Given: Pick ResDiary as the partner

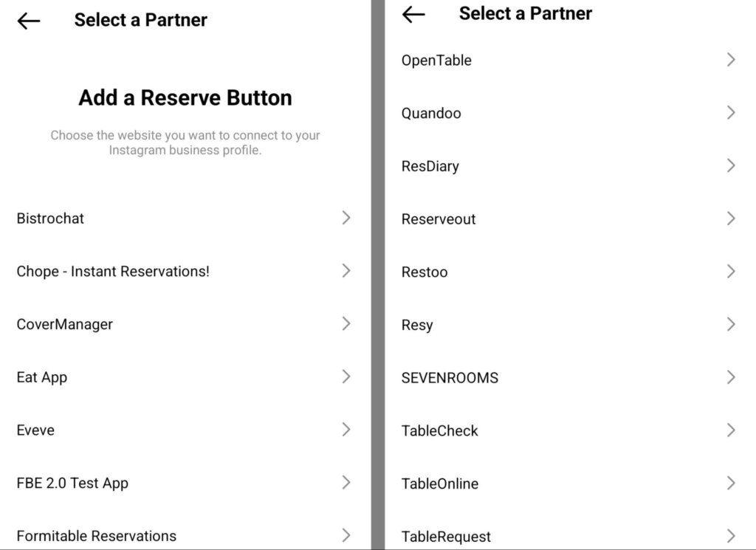Looking at the screenshot, I should pyautogui.click(x=430, y=166).
